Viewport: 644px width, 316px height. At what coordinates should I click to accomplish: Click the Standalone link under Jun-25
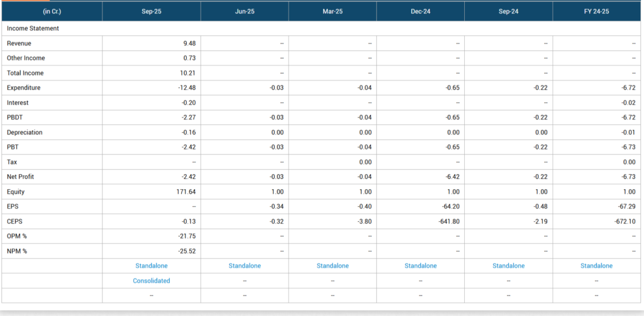coord(245,266)
